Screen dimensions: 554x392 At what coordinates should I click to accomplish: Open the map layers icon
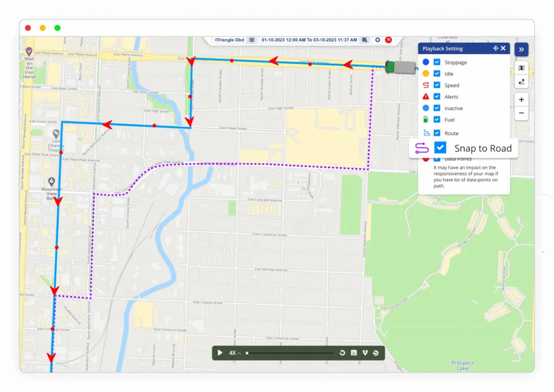point(521,68)
